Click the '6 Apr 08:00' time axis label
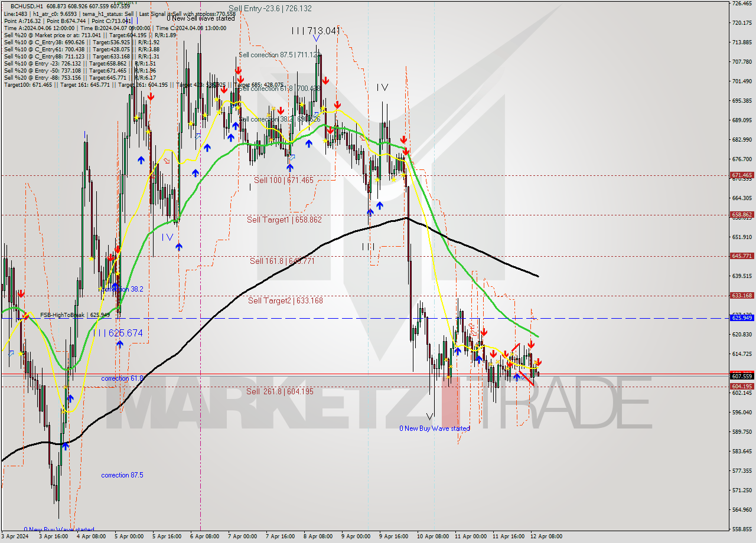Image resolution: width=756 pixels, height=543 pixels. point(204,537)
